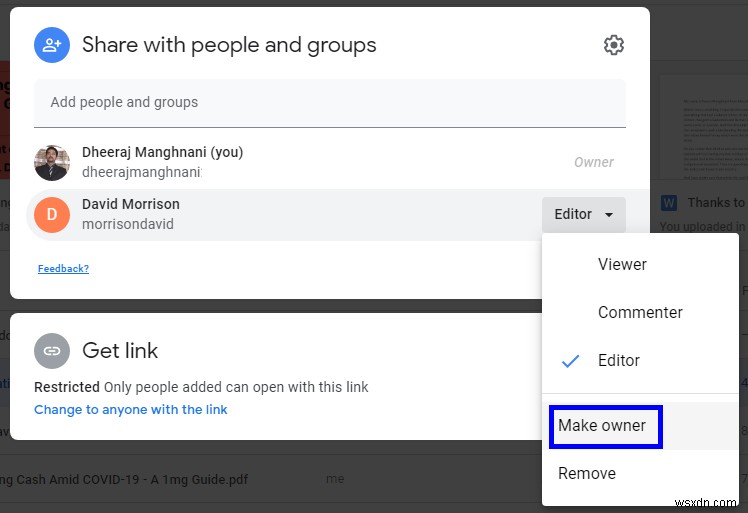Click in the Add people and groups field
Screen dimensions: 748x513
point(330,103)
